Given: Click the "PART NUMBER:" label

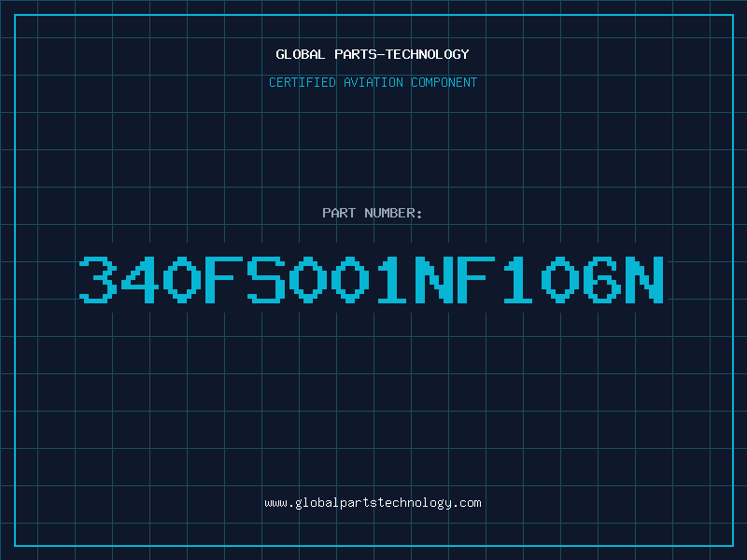Looking at the screenshot, I should coord(372,213).
